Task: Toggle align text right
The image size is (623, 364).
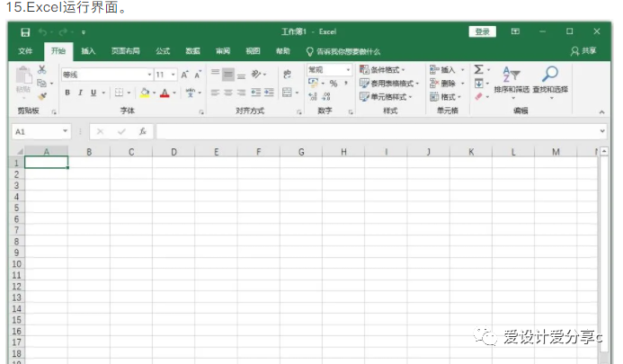Action: coord(241,93)
